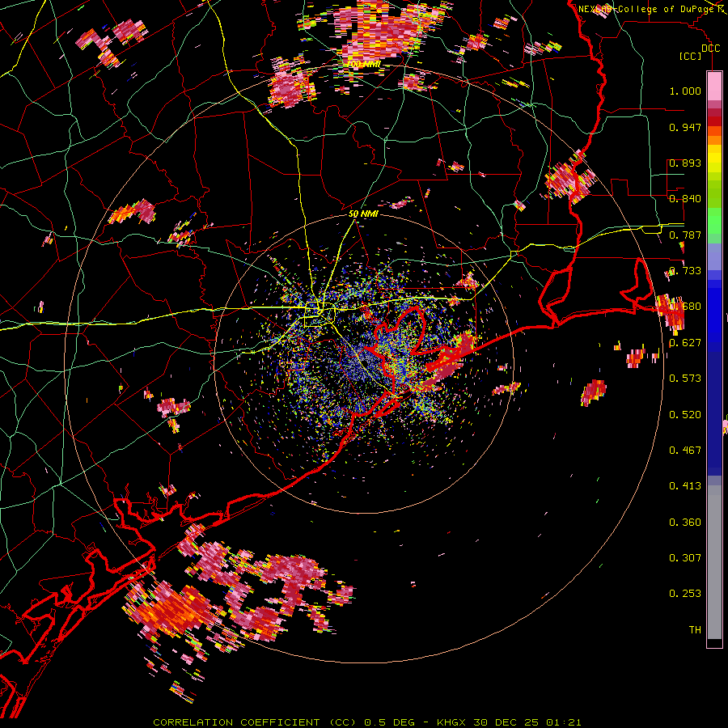The width and height of the screenshot is (728, 728).
Task: Select the 0.520 scale value
Action: click(685, 415)
